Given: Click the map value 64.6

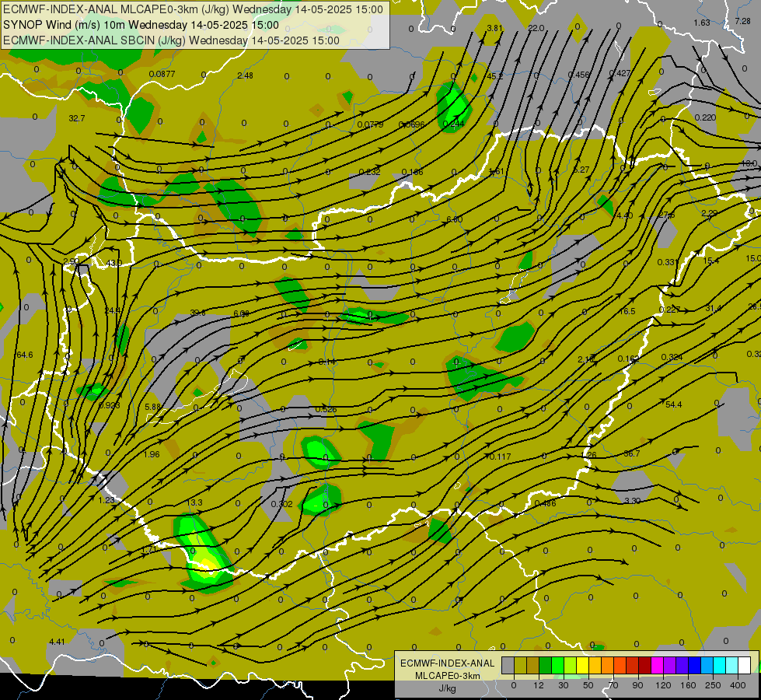Looking at the screenshot, I should tap(25, 355).
